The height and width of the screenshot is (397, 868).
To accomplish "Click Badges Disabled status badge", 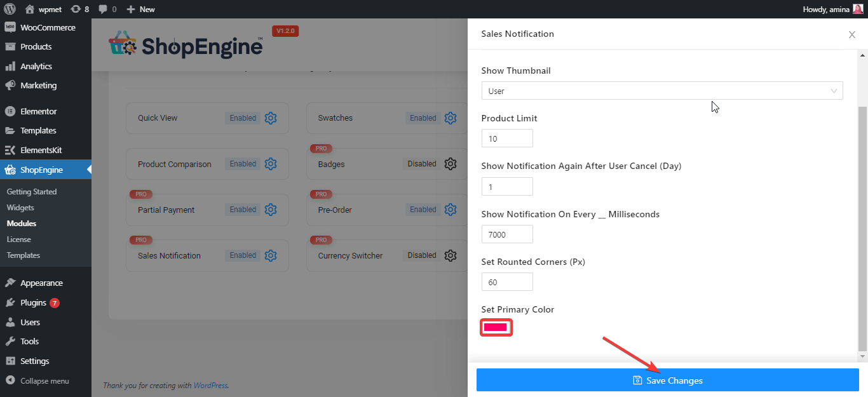I will 422,164.
